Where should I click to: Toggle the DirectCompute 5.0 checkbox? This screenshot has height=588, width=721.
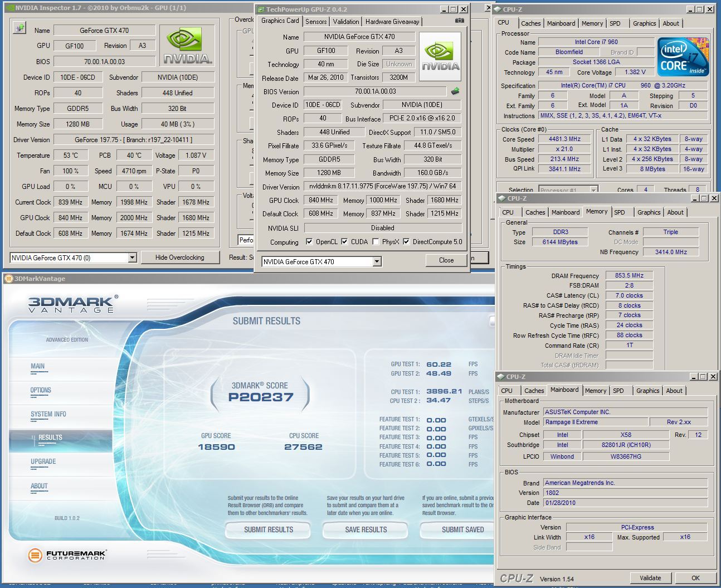pyautogui.click(x=406, y=242)
